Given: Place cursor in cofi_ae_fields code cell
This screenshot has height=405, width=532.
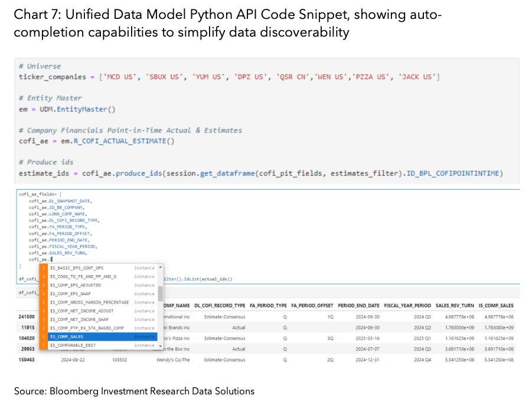Looking at the screenshot, I should (x=268, y=236).
